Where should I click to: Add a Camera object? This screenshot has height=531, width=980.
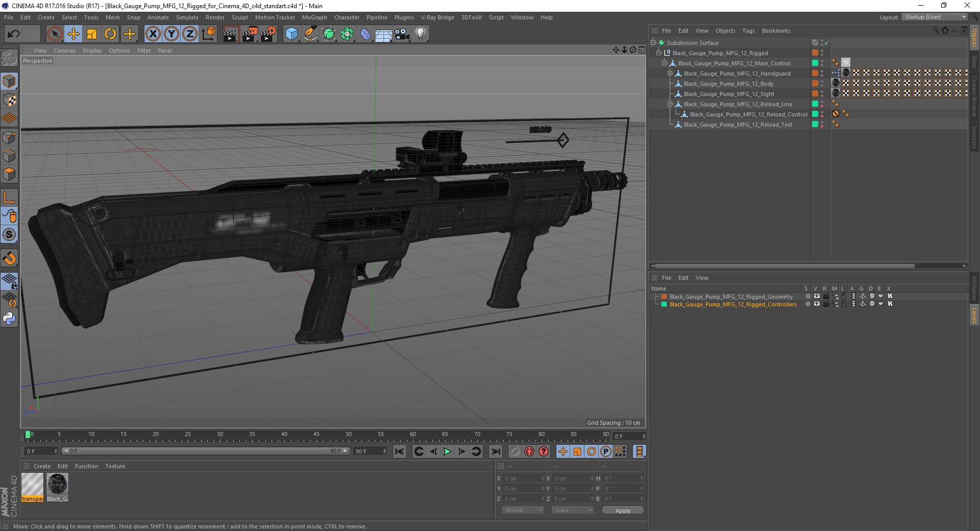[402, 34]
